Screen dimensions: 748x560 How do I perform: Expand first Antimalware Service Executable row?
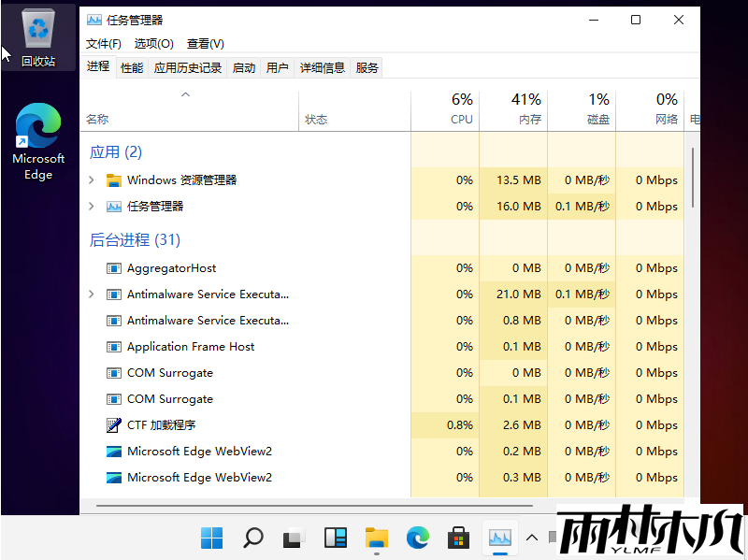pyautogui.click(x=91, y=294)
